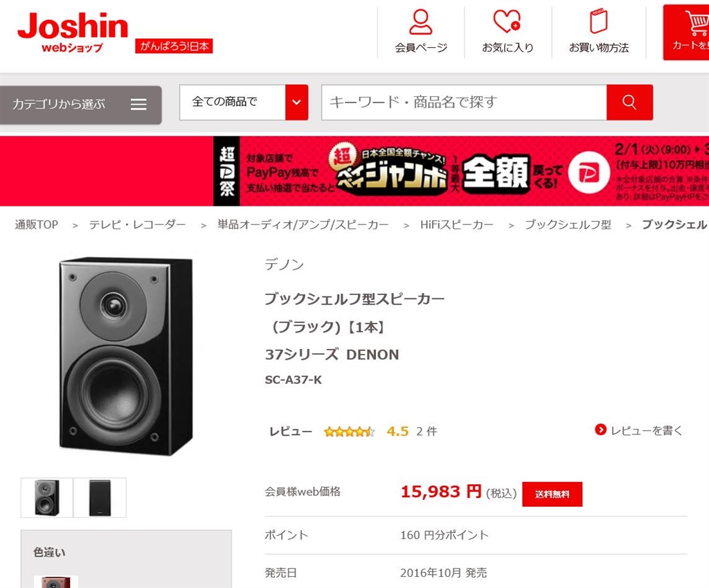Expand the 全ての商品で category dropdown
The height and width of the screenshot is (588, 709).
coord(244,103)
